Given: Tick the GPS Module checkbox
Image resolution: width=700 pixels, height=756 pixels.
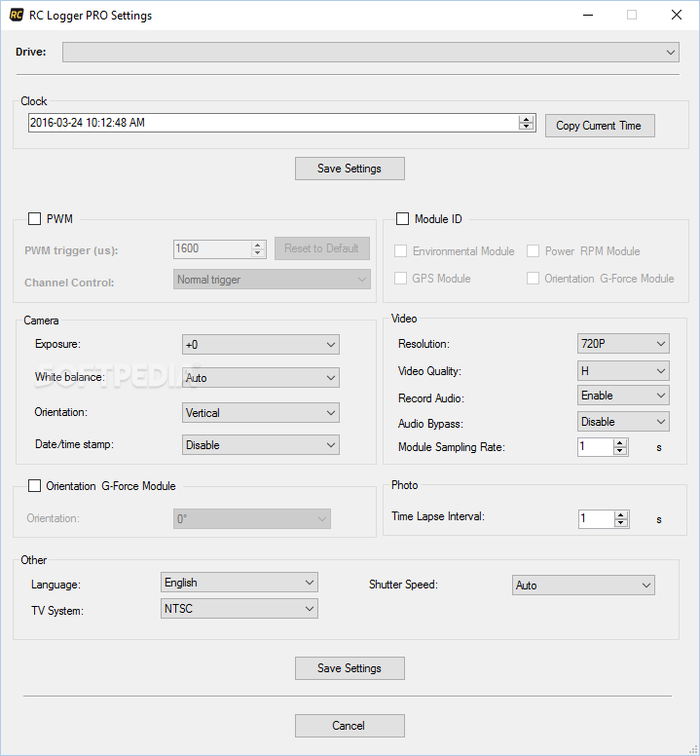Looking at the screenshot, I should click(400, 279).
